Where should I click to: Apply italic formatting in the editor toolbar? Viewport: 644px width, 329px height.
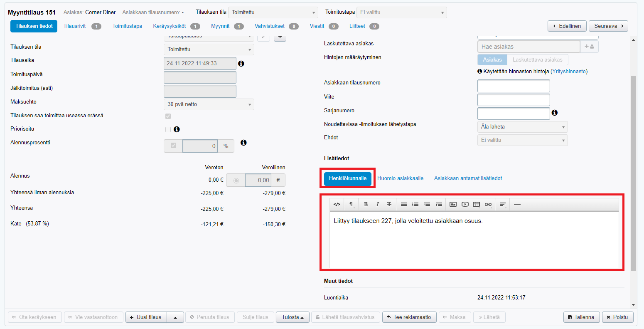377,204
